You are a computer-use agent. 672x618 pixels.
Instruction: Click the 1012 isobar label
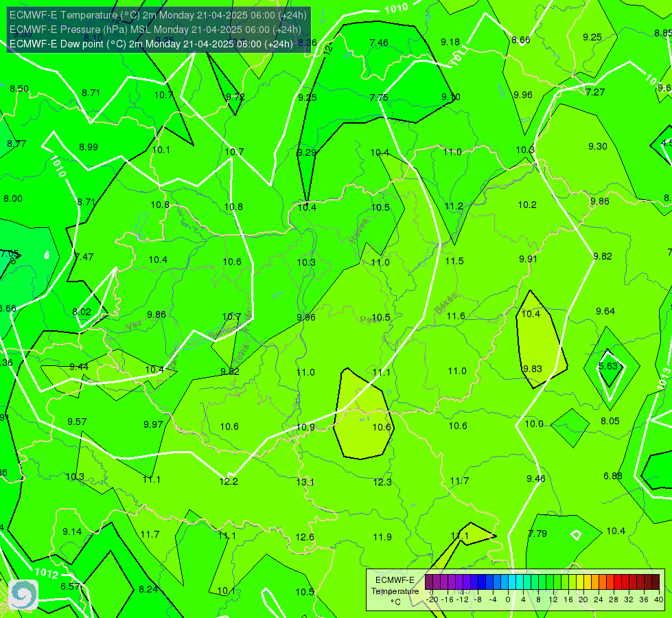point(46,573)
